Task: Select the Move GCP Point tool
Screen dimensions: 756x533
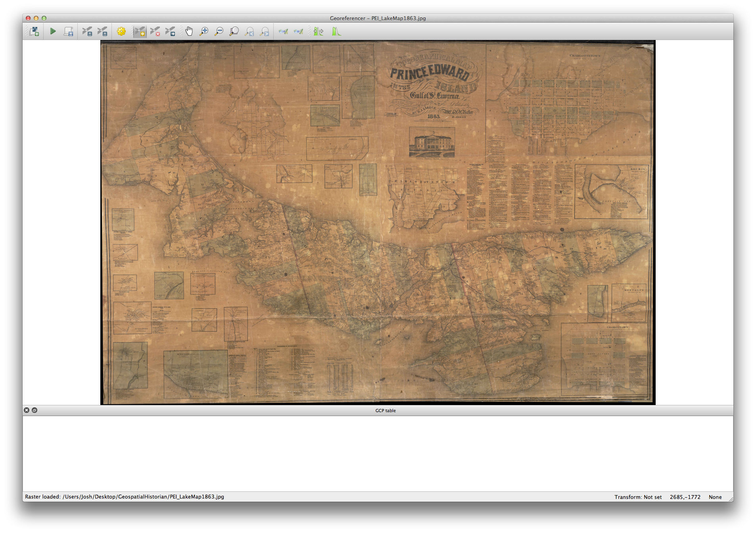Action: [x=170, y=31]
